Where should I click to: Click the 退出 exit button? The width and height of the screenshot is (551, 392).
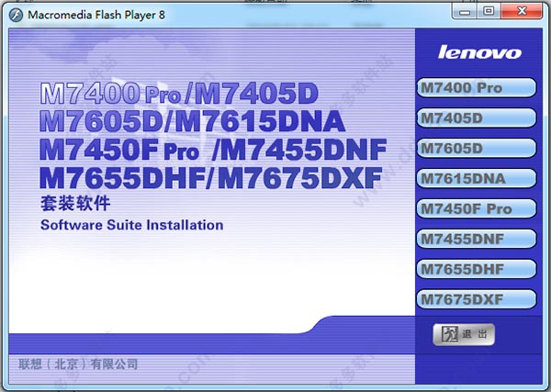click(x=464, y=334)
